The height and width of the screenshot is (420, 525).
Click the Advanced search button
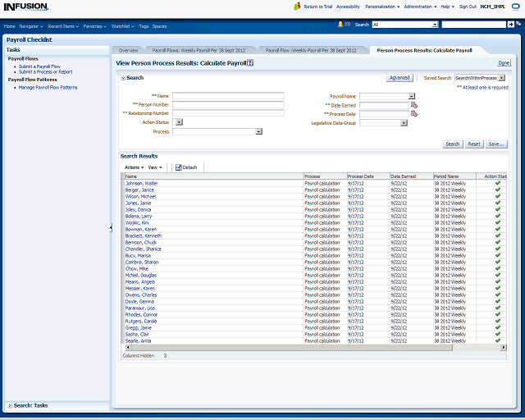(399, 78)
